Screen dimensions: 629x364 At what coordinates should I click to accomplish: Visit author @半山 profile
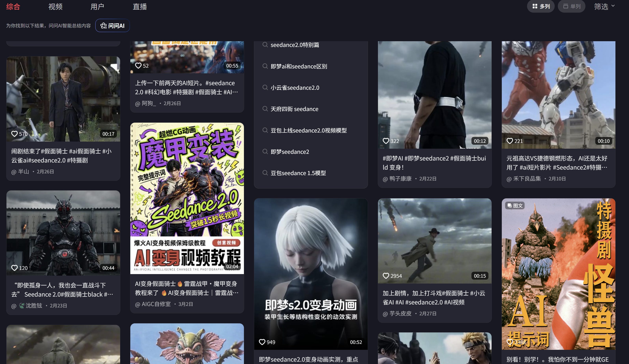[x=20, y=172]
